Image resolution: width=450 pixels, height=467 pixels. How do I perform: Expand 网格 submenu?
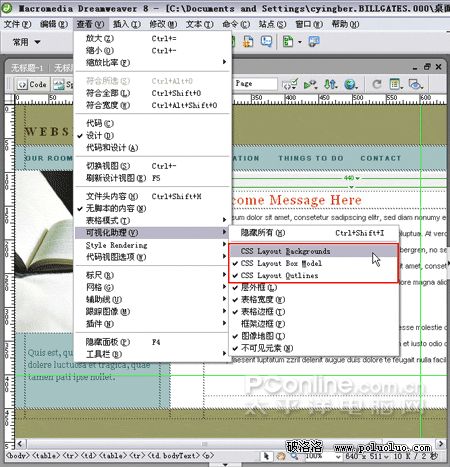click(152, 287)
